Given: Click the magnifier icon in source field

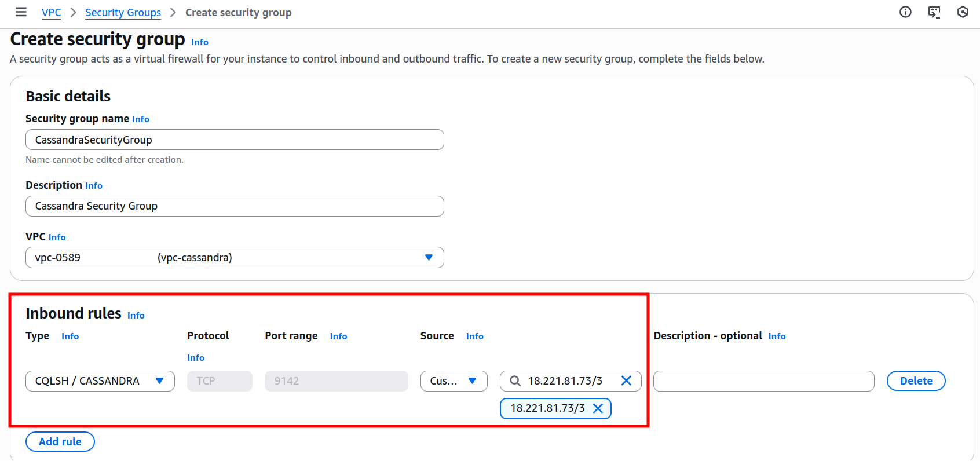Looking at the screenshot, I should pyautogui.click(x=515, y=381).
